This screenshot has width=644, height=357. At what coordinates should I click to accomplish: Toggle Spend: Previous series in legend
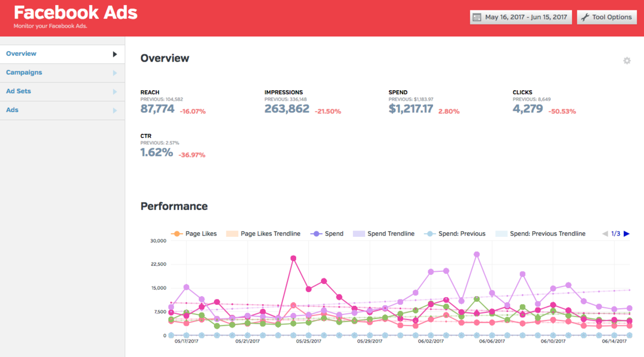(x=455, y=234)
